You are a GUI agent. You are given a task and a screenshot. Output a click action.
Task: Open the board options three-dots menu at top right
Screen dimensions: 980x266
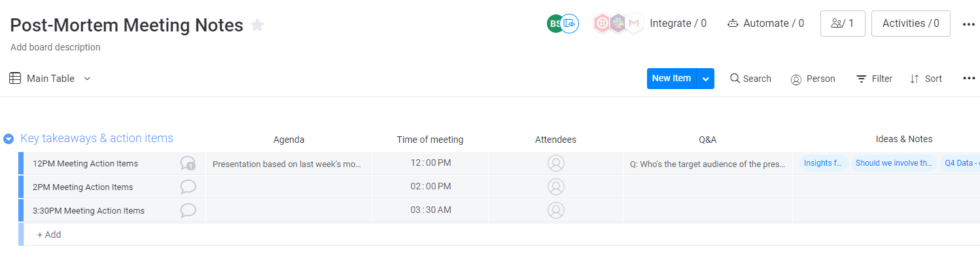(969, 24)
